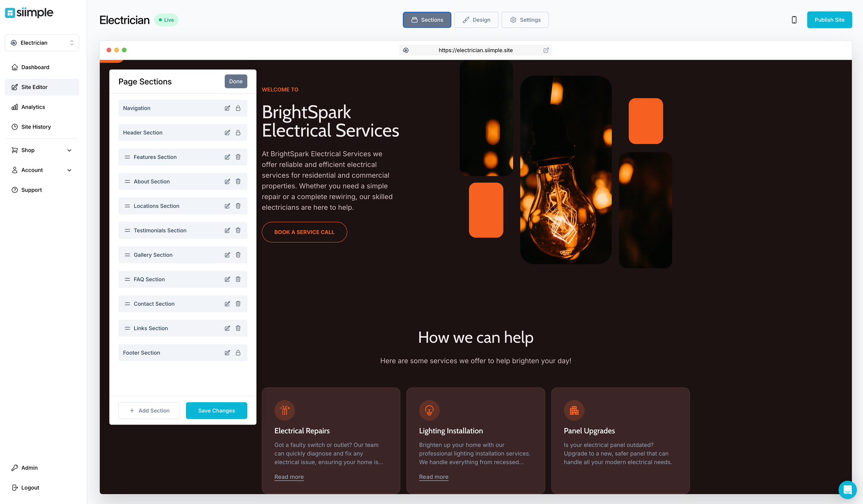863x504 pixels.
Task: Click the lock icon for Footer Section
Action: 237,353
